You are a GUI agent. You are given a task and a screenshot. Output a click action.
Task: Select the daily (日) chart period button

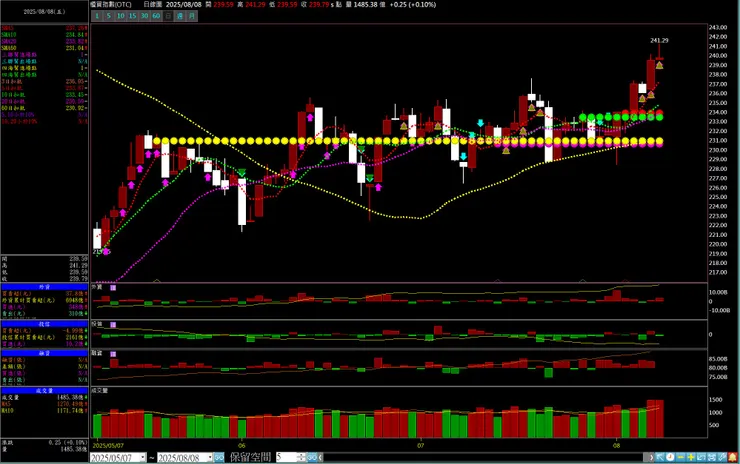[x=168, y=16]
